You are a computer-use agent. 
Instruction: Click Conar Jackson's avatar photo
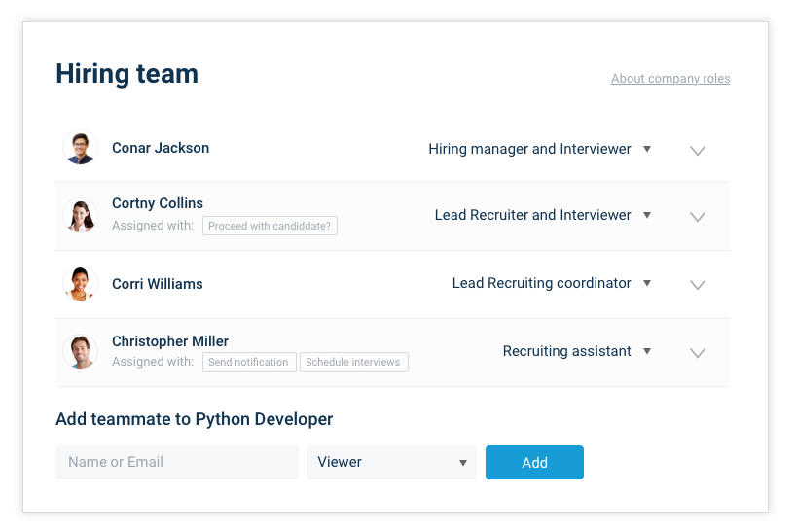click(80, 148)
